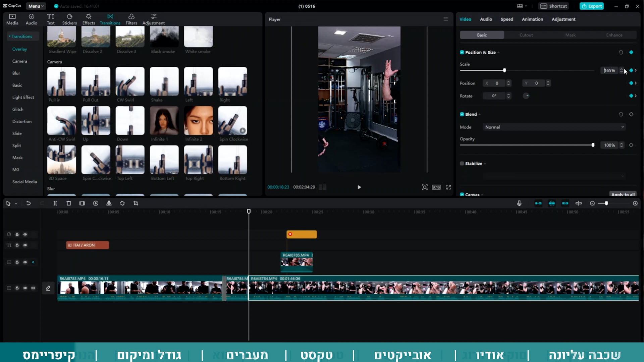Click the 9:16 aspect ratio button
This screenshot has width=644, height=362.
pyautogui.click(x=436, y=187)
